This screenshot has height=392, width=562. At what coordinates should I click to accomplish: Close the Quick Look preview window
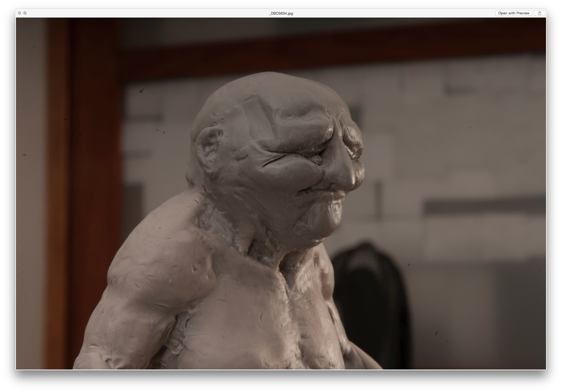point(19,13)
